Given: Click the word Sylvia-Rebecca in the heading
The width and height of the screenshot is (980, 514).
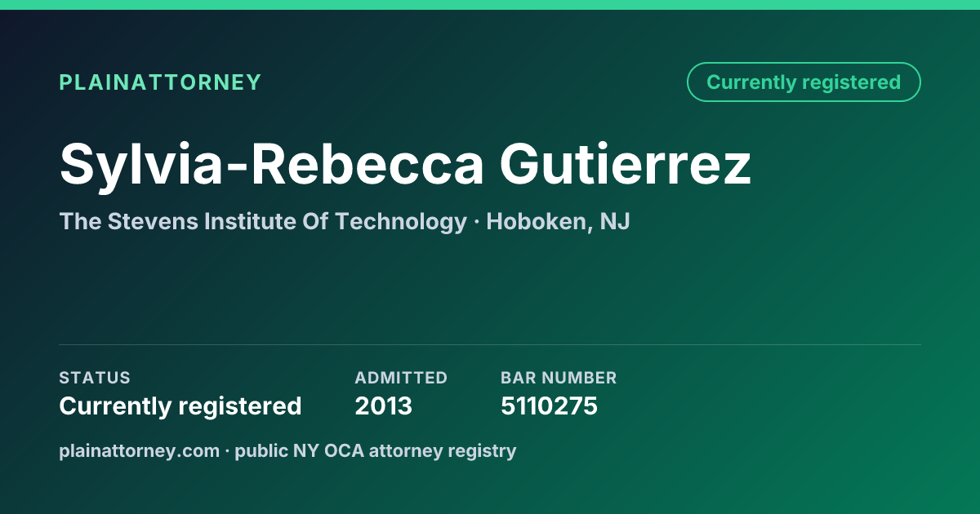Looking at the screenshot, I should coord(272,164).
